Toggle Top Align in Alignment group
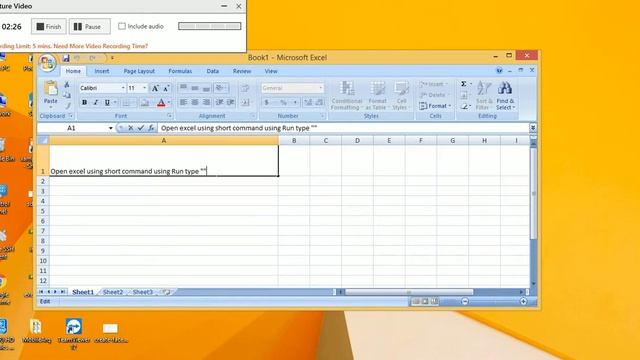 pyautogui.click(x=184, y=88)
